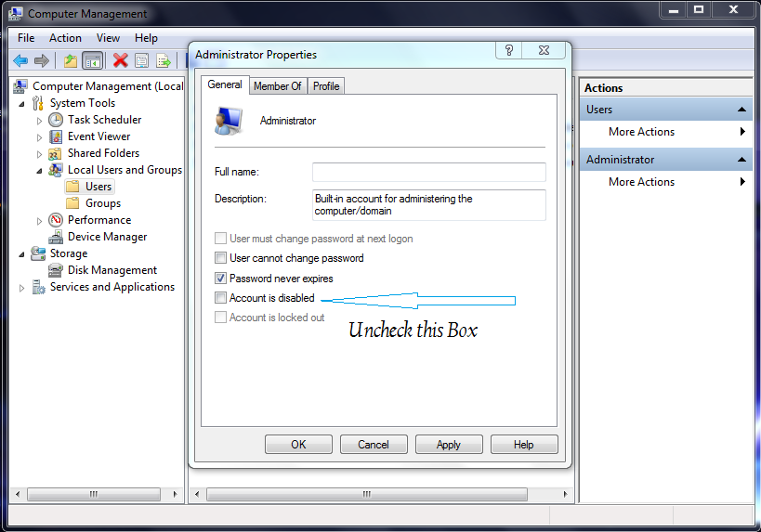Expand the Performance node
The width and height of the screenshot is (761, 532).
point(39,221)
